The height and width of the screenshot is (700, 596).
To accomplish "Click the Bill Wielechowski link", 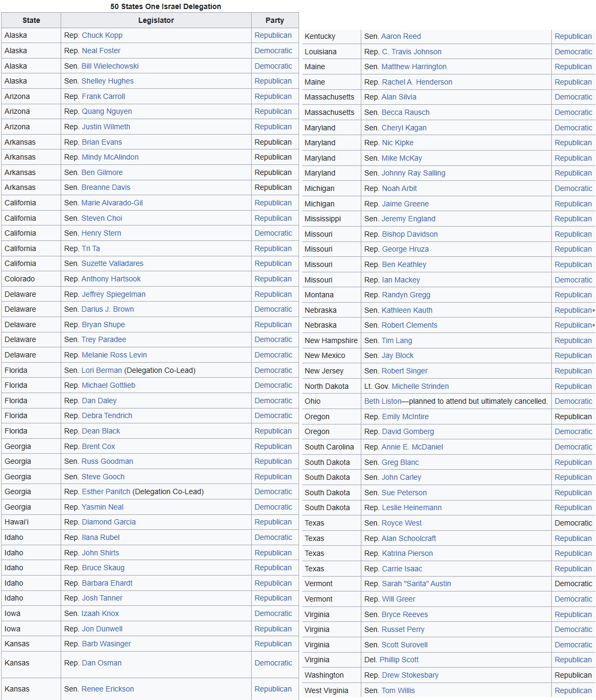I will (110, 66).
